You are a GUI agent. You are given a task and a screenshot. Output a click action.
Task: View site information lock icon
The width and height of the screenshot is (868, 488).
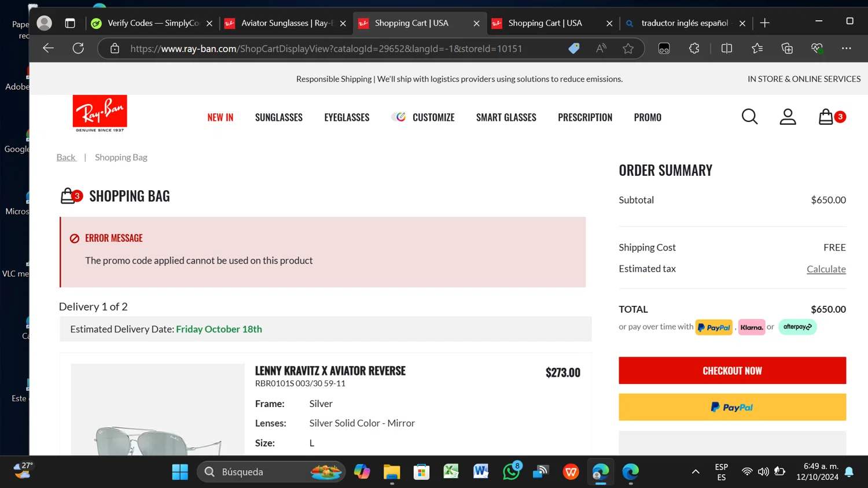pos(115,49)
